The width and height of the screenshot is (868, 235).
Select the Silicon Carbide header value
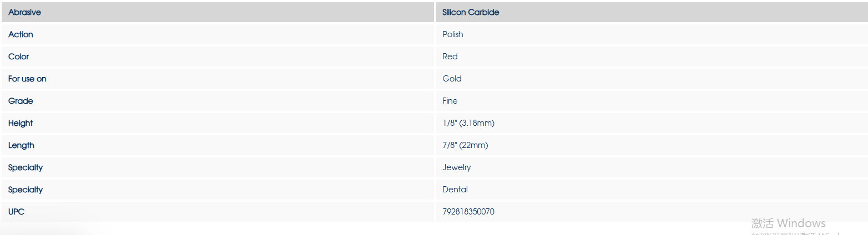pos(471,12)
